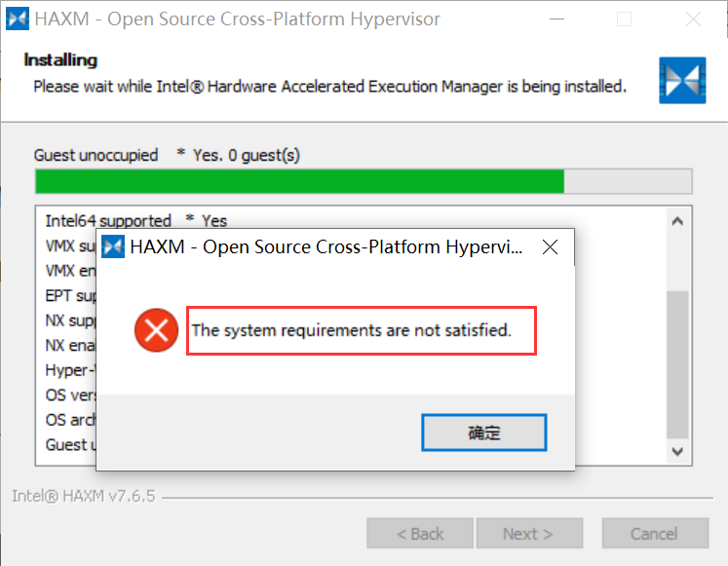
Task: Click the 'Intel® HAXM v7.6.5' version label
Action: click(83, 496)
